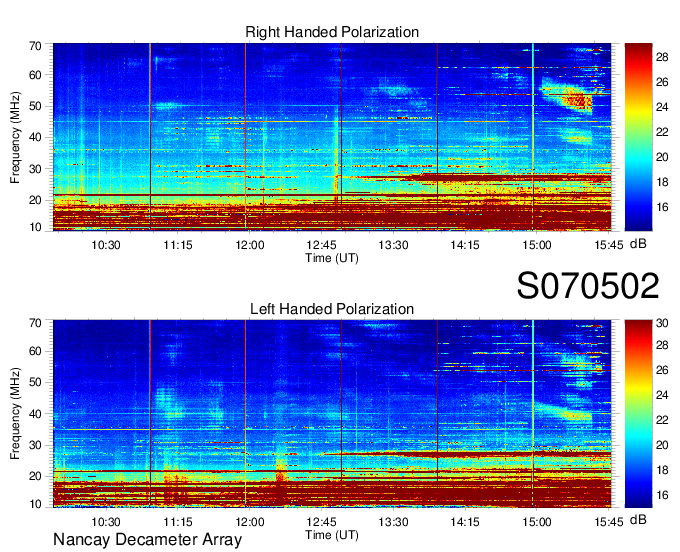Screen dimensions: 680x552
Task: Click the Left Handed spectrogram image
Action: [332, 414]
